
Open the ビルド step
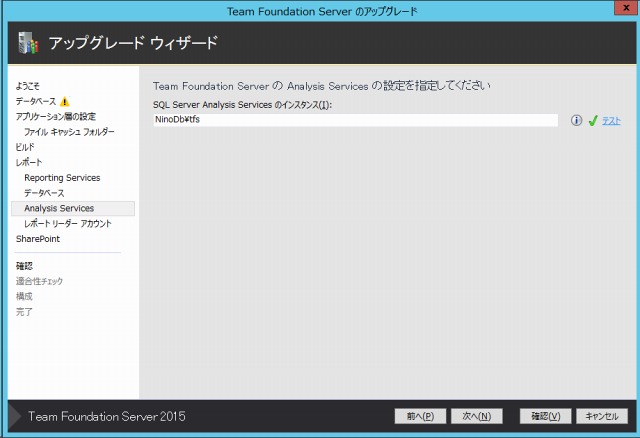click(x=25, y=147)
